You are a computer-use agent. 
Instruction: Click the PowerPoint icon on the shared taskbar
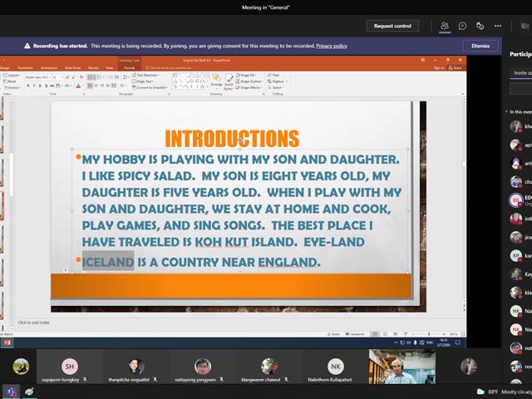click(x=7, y=342)
